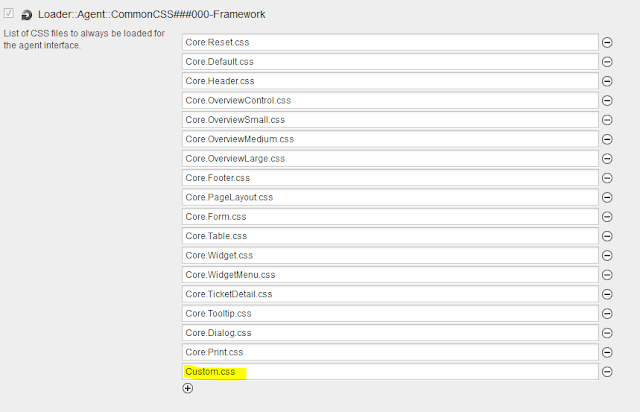Remove the Core.OverviewLarge.css entry
Screen dimensions: 640x412
[607, 159]
